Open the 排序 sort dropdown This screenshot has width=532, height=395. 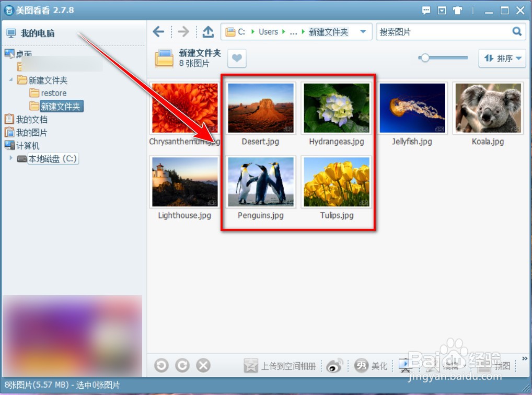pos(502,59)
